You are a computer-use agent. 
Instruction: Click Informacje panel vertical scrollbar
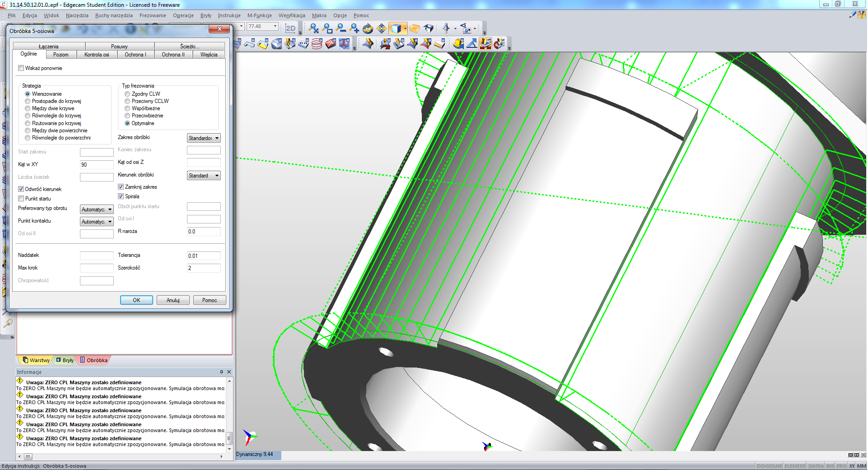pos(229,415)
